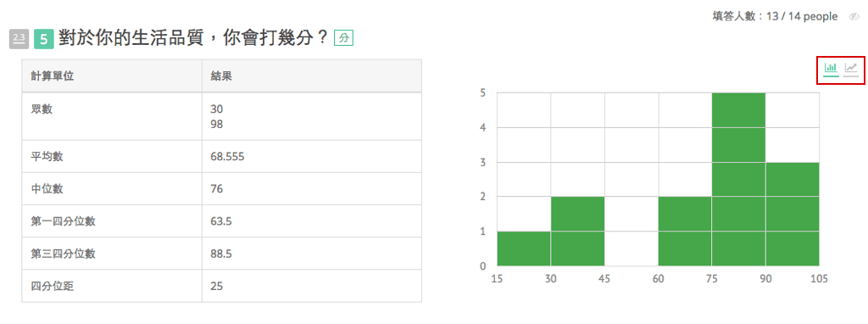This screenshot has width=868, height=324.
Task: Switch to bar chart view icon
Action: tap(831, 70)
